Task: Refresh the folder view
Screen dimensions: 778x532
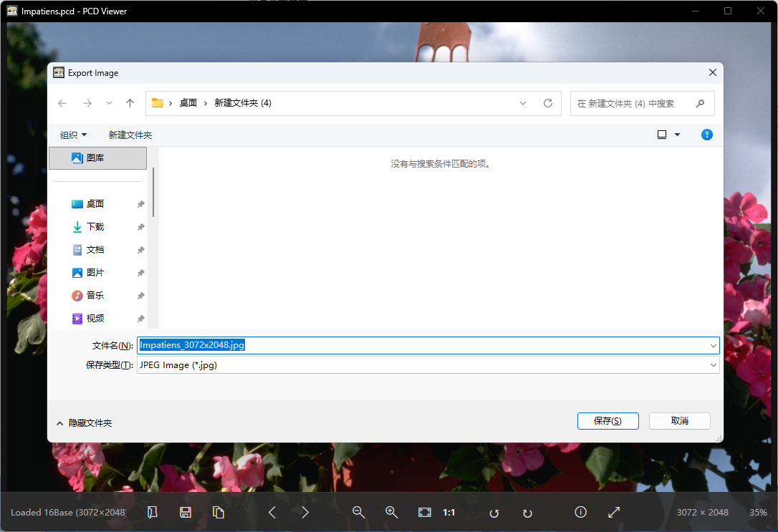Action: point(548,103)
